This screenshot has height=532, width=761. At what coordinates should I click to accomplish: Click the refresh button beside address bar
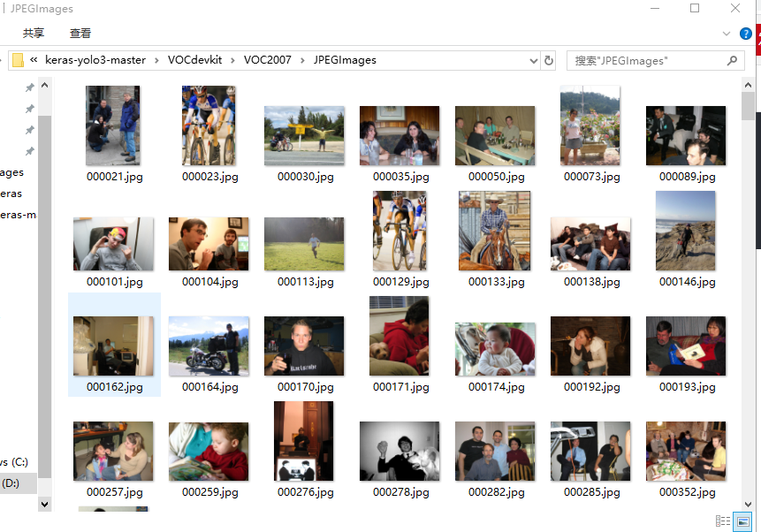pyautogui.click(x=549, y=61)
